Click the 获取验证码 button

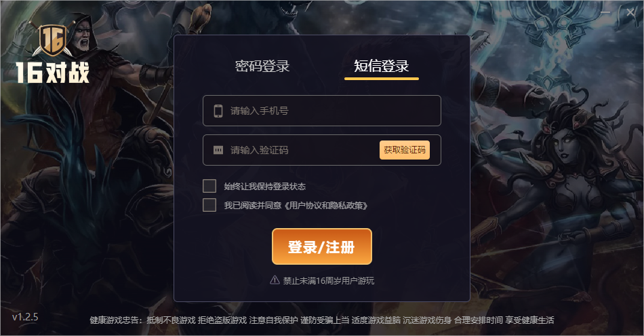click(405, 150)
